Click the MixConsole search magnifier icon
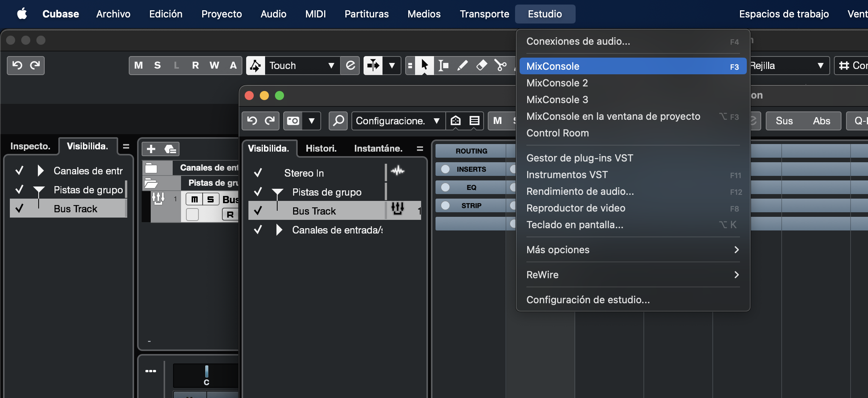This screenshot has height=398, width=868. click(x=338, y=121)
